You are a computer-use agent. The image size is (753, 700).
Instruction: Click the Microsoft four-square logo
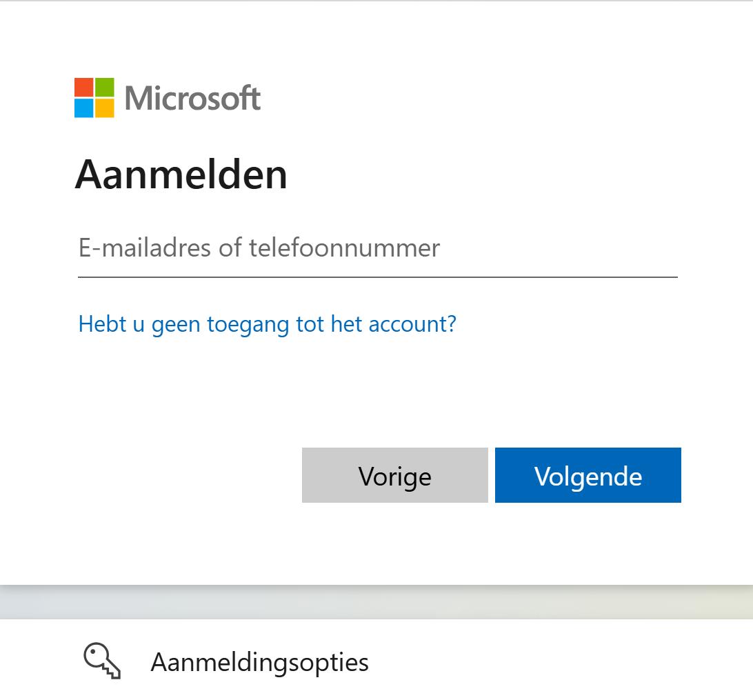pyautogui.click(x=94, y=97)
